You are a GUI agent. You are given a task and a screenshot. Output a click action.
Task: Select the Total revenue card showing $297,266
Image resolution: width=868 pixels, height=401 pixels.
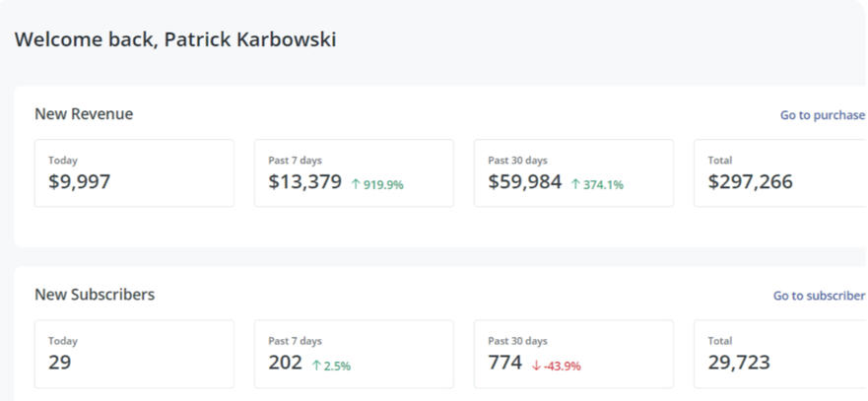coord(778,173)
